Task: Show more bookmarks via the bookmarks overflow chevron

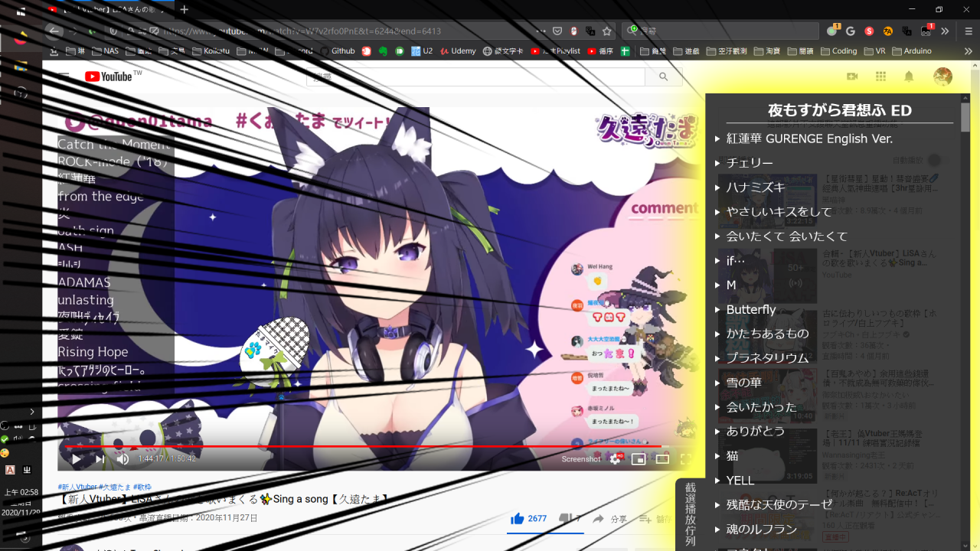Action: (x=968, y=51)
